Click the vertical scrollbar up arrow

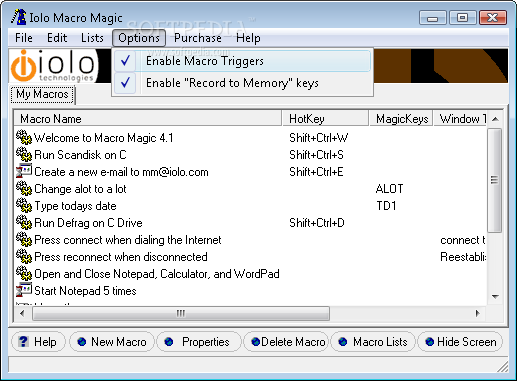point(495,119)
